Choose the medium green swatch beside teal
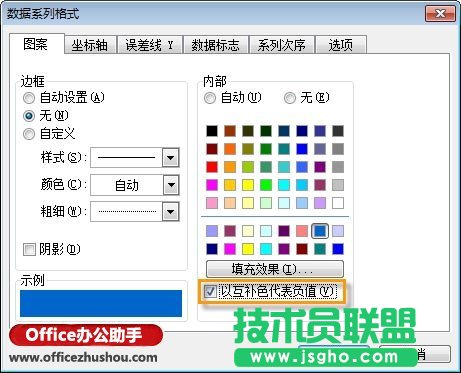The height and width of the screenshot is (373, 461). coord(266,149)
